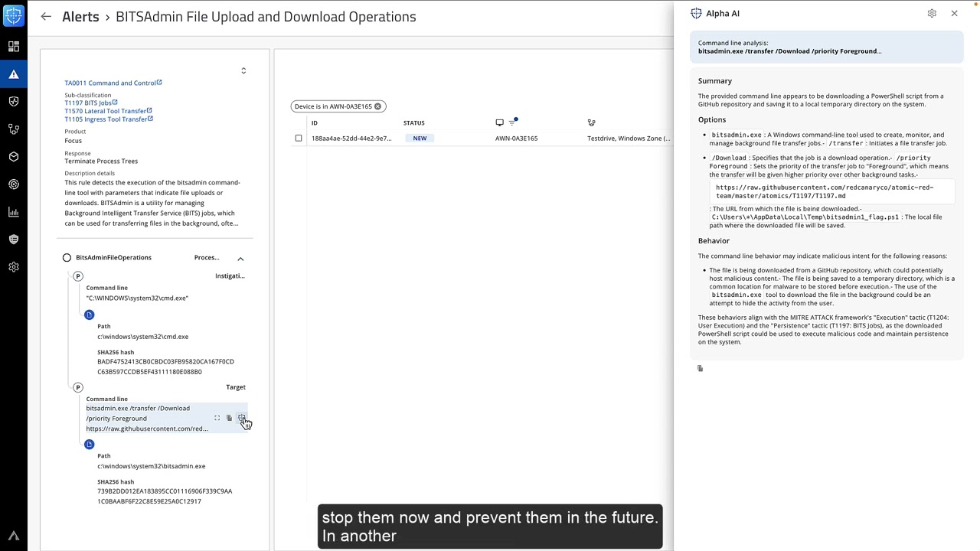The height and width of the screenshot is (551, 980).
Task: Click SHA256 hash starting 739B2DD012EA
Action: pyautogui.click(x=165, y=496)
